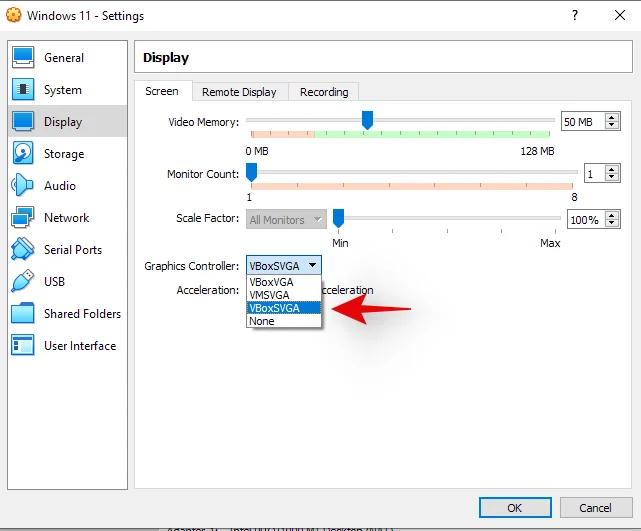This screenshot has width=641, height=531.
Task: Select the User Interface icon
Action: 23,345
